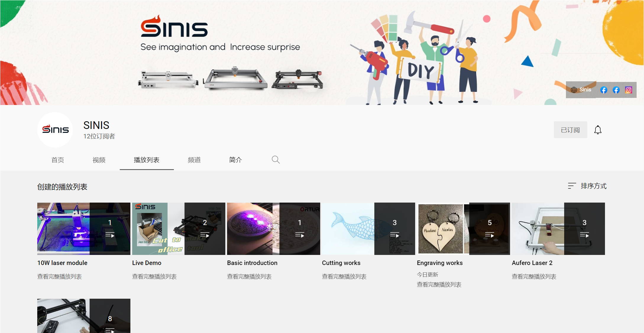The image size is (644, 333).
Task: Open the Cutting works fish thumbnail
Action: pyautogui.click(x=368, y=229)
